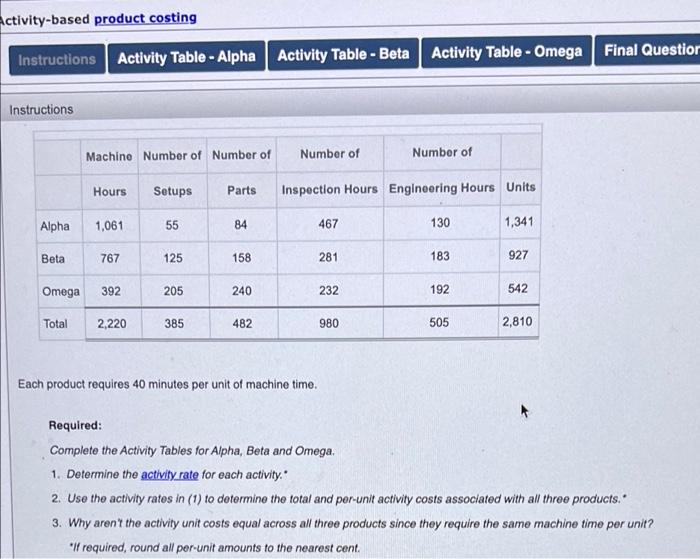Select total setups 385

click(x=174, y=323)
